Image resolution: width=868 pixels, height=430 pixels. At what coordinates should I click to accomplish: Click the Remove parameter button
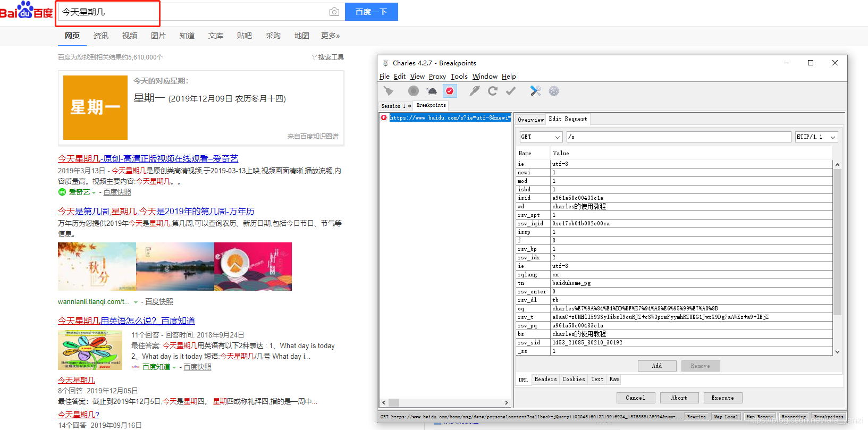click(x=700, y=366)
